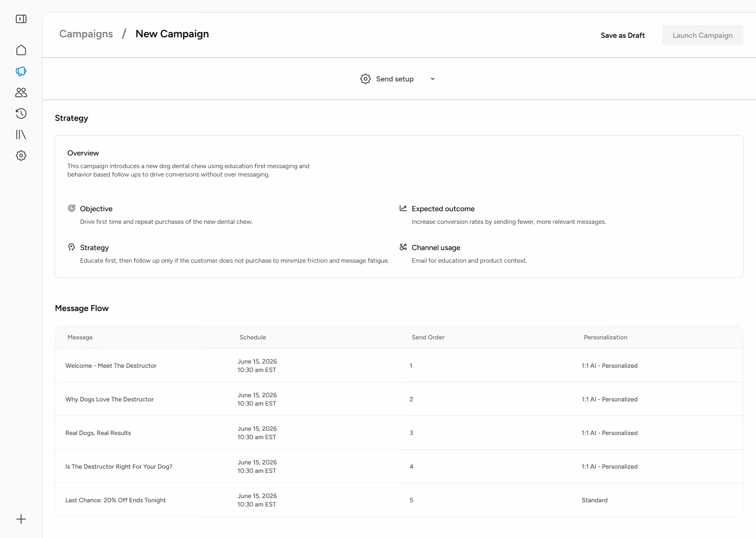Select the Last Chance: 20% Off row
The image size is (756, 538).
pos(115,500)
